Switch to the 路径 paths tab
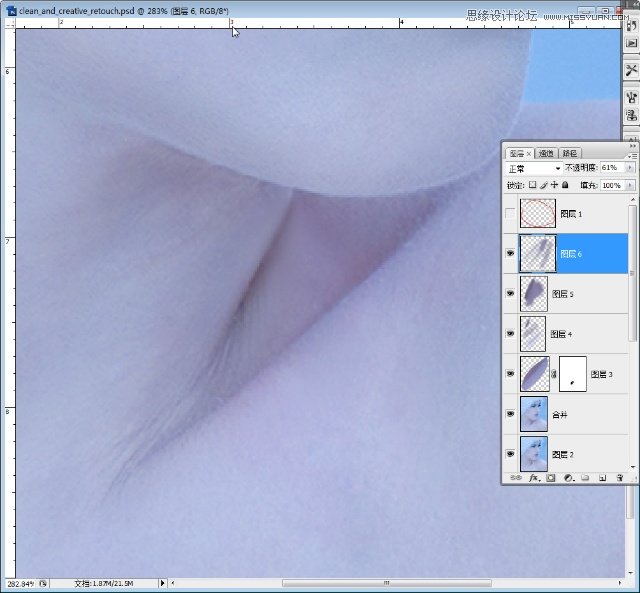 pos(569,154)
